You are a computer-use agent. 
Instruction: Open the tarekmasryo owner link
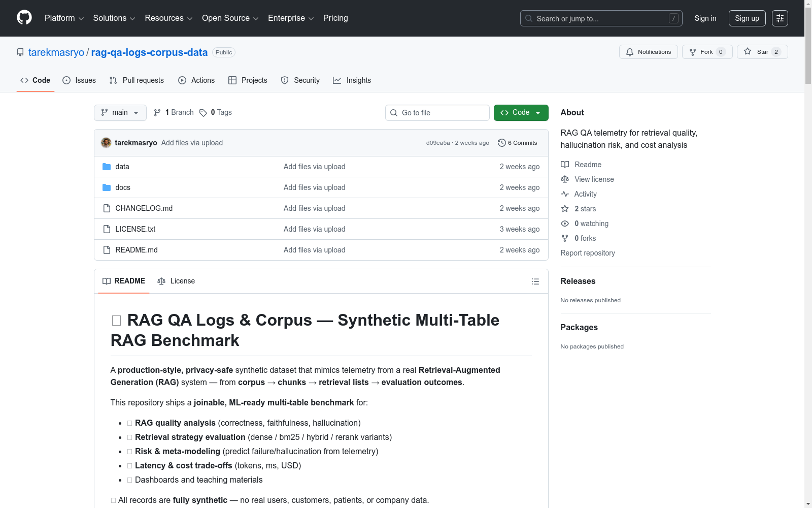[56, 52]
